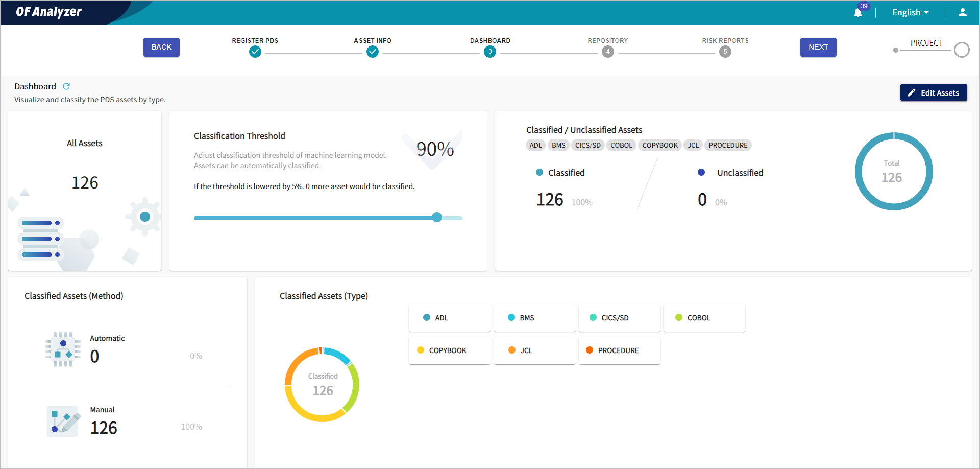
Task: Select the CICS/SD filter chip
Action: [588, 145]
